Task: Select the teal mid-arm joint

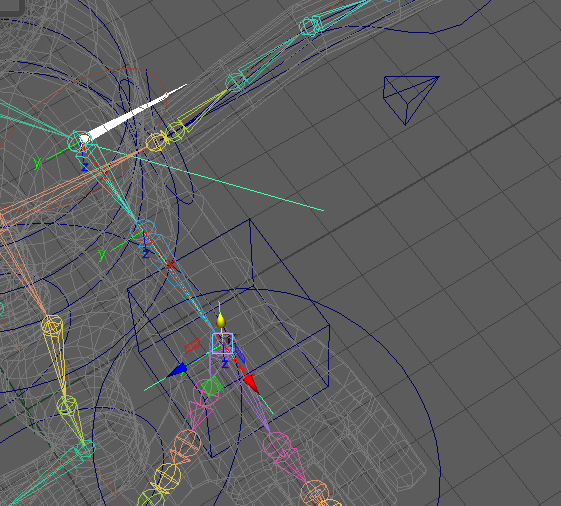Action: [236, 82]
